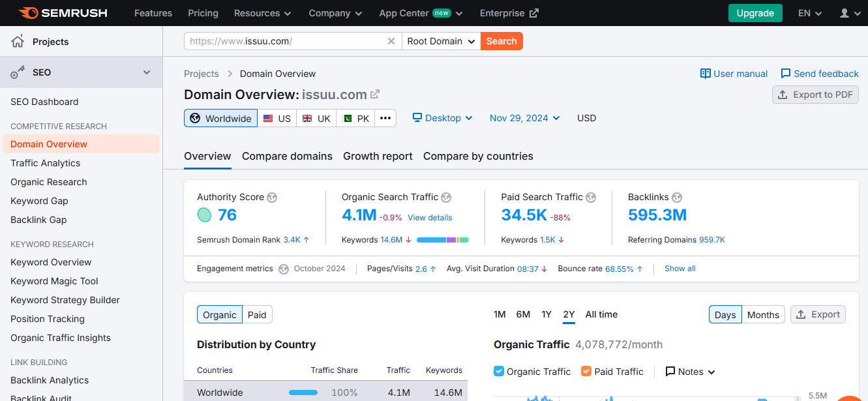Switch to Compare by countries tab
868x401 pixels.
click(x=478, y=156)
